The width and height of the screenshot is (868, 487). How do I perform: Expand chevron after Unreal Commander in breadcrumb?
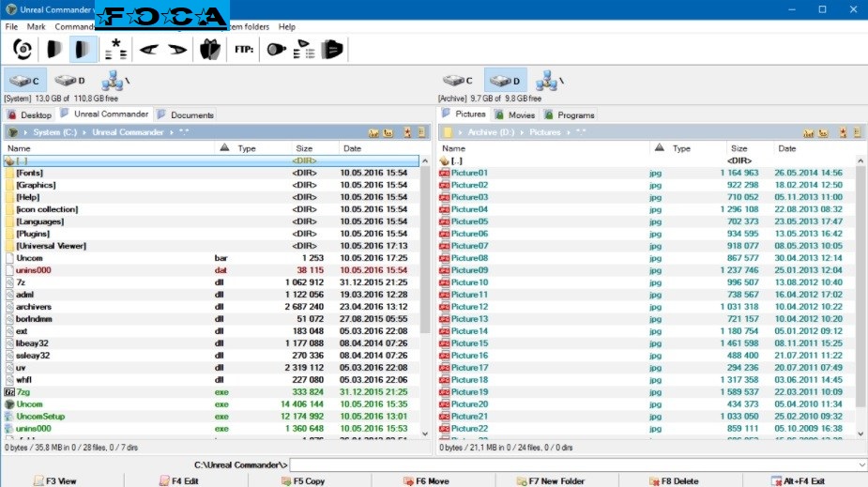click(172, 132)
